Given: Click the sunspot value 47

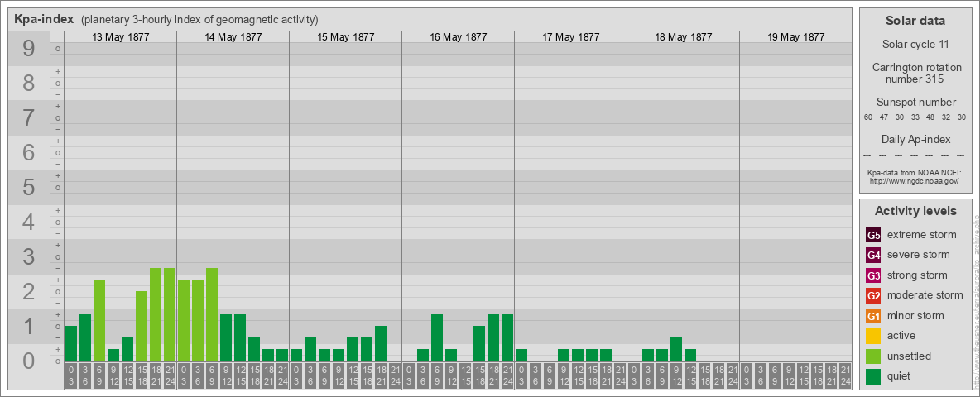Looking at the screenshot, I should [x=884, y=117].
